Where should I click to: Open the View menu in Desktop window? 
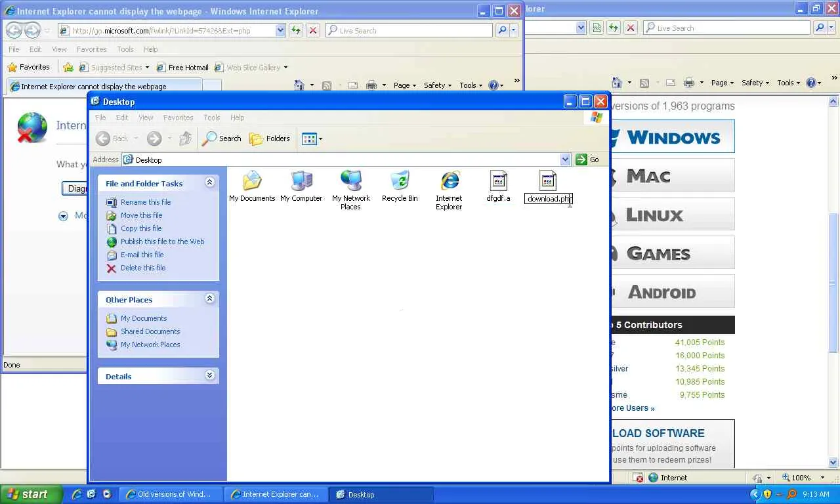click(x=146, y=117)
